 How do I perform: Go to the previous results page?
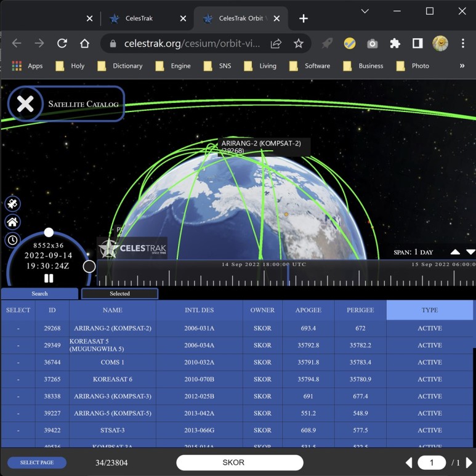pyautogui.click(x=409, y=462)
